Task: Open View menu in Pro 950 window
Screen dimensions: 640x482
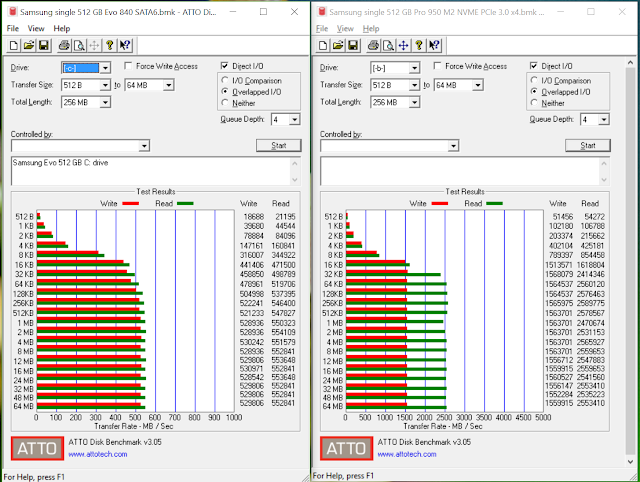Action: pyautogui.click(x=345, y=29)
